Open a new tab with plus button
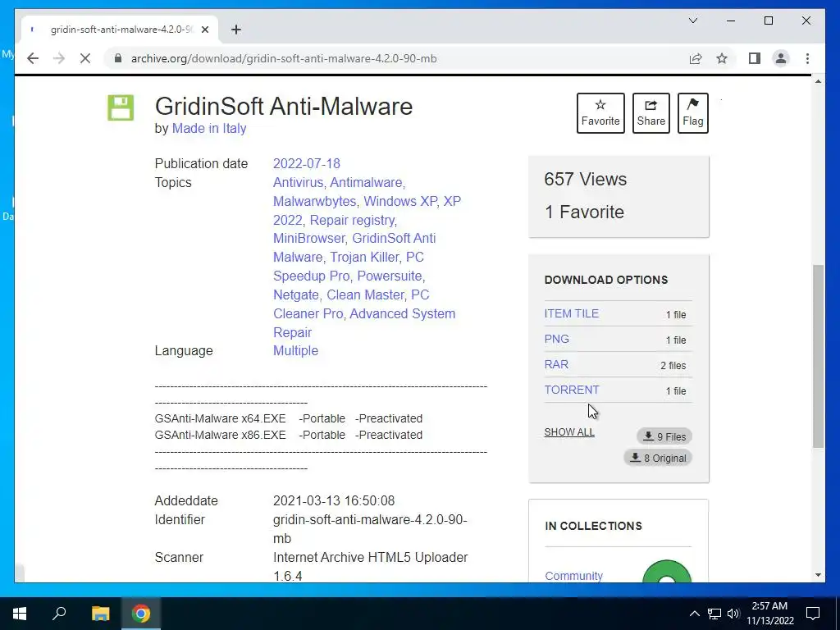840x630 pixels. pyautogui.click(x=236, y=30)
